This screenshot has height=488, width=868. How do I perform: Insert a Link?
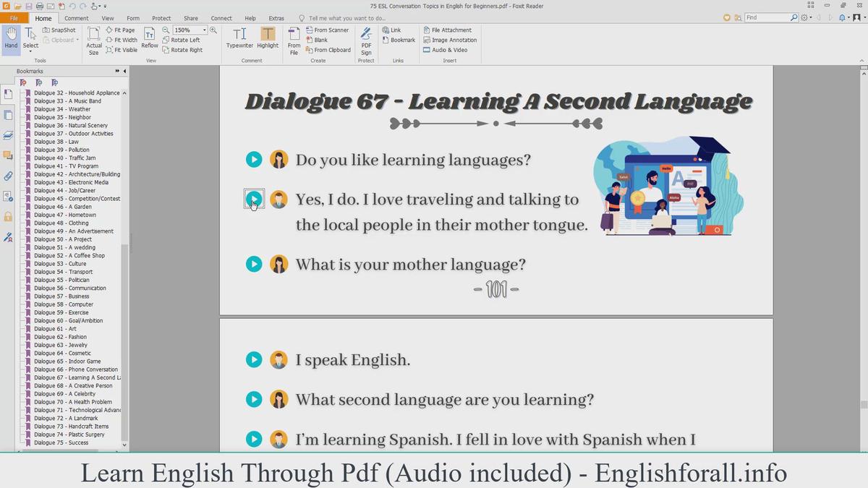pyautogui.click(x=391, y=30)
